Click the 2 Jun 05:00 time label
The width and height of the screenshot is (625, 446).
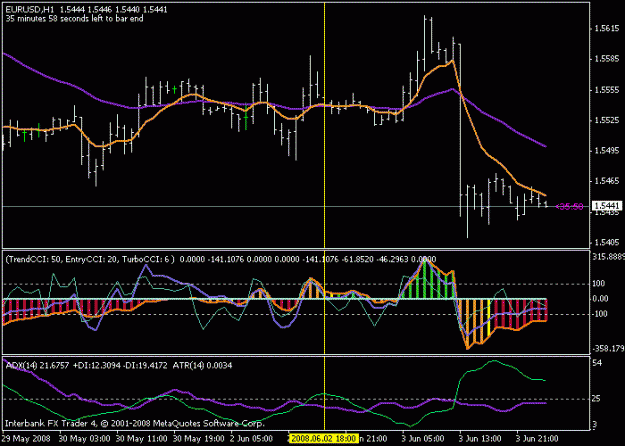(x=252, y=439)
